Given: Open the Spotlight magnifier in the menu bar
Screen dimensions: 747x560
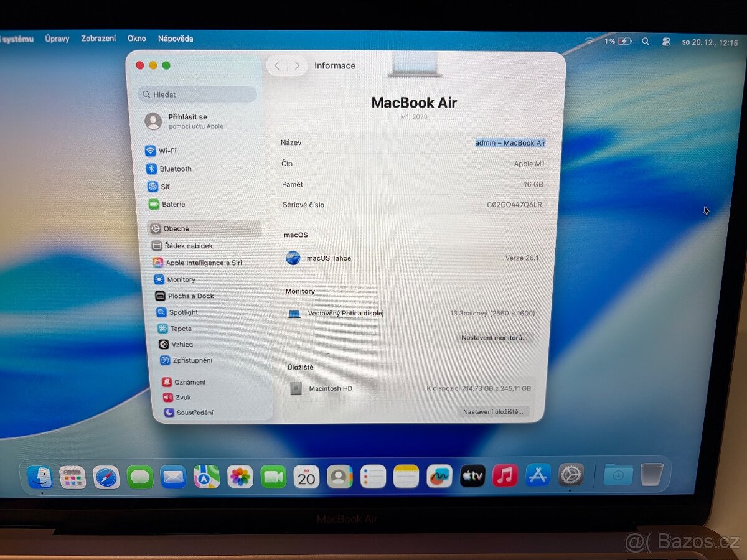Looking at the screenshot, I should click(x=646, y=41).
